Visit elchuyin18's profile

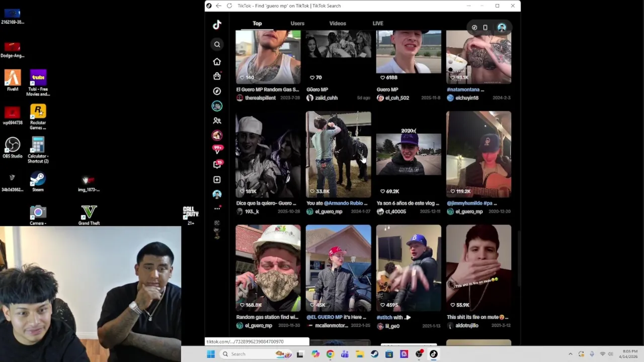tap(467, 98)
